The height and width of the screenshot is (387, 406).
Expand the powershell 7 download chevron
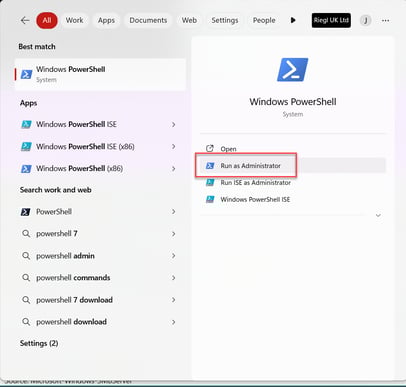tap(174, 300)
